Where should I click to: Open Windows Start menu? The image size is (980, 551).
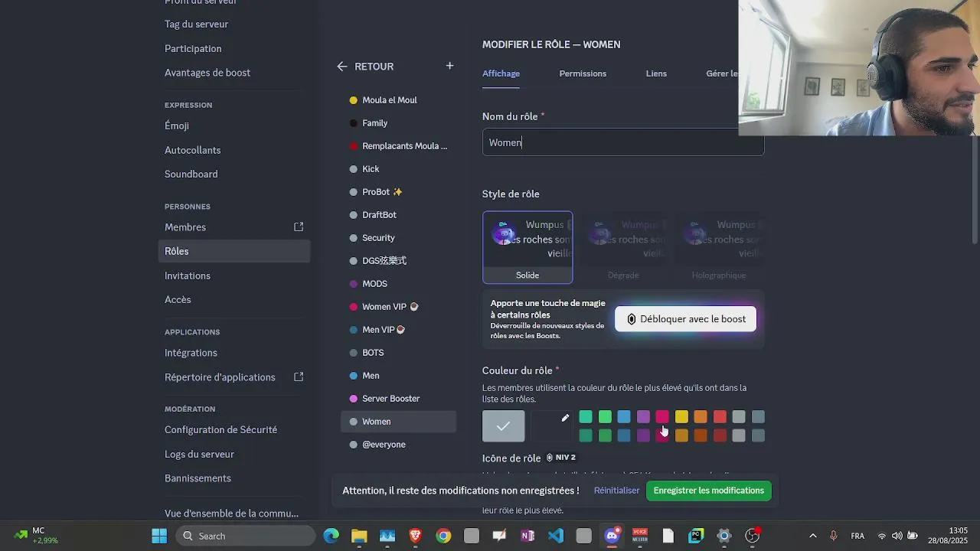coord(159,536)
